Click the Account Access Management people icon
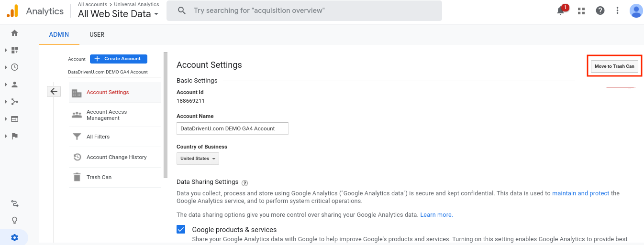 [x=77, y=115]
